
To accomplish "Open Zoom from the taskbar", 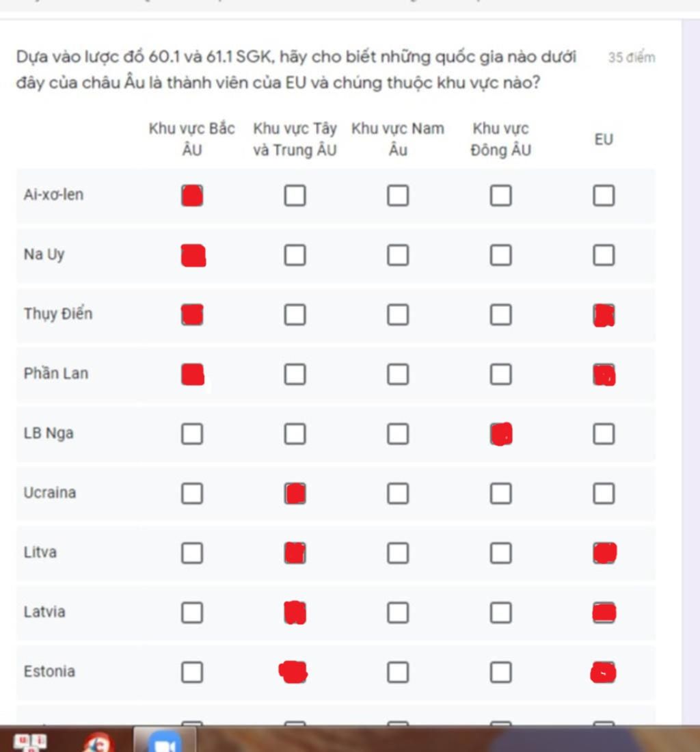I will 165,740.
